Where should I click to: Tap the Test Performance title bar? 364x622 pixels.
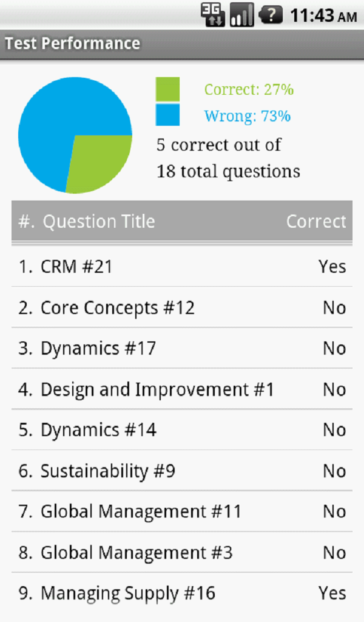click(x=73, y=44)
